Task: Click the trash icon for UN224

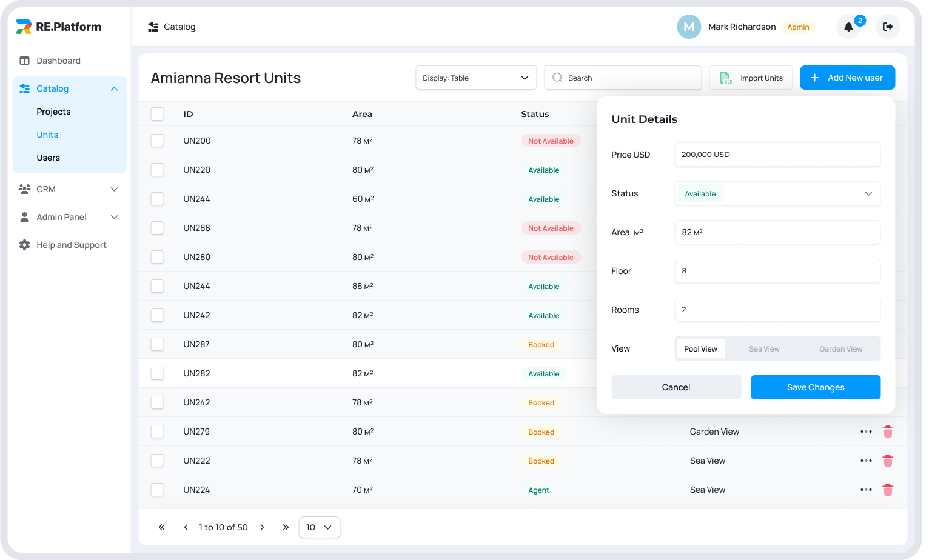Action: [x=888, y=490]
